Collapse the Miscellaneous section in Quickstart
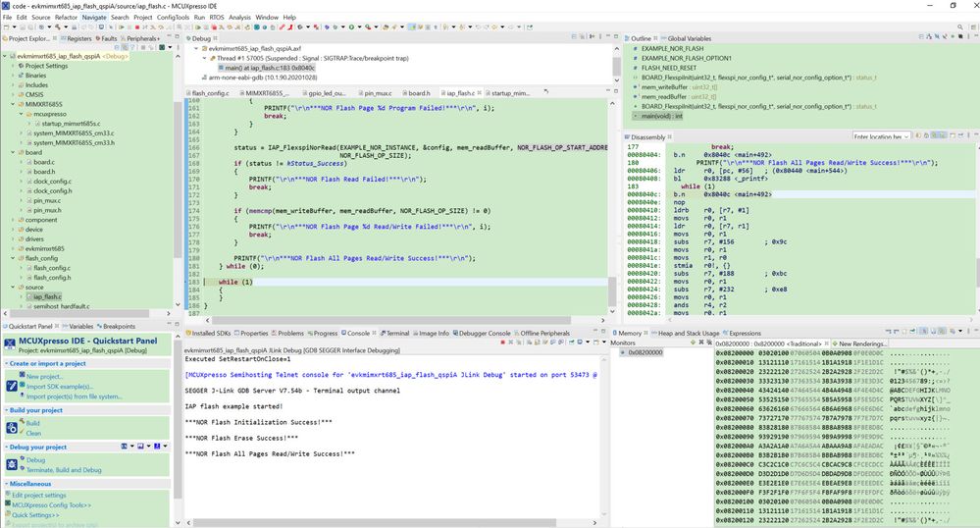This screenshot has width=980, height=528. (x=7, y=484)
